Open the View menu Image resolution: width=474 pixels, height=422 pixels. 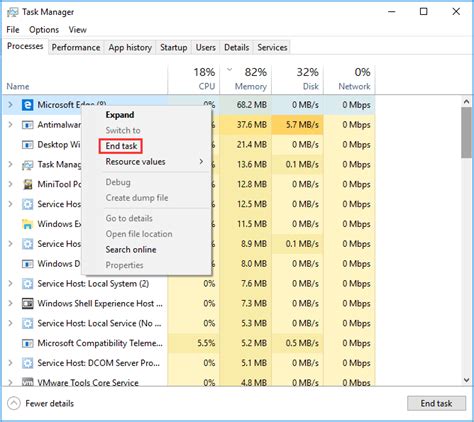(78, 30)
